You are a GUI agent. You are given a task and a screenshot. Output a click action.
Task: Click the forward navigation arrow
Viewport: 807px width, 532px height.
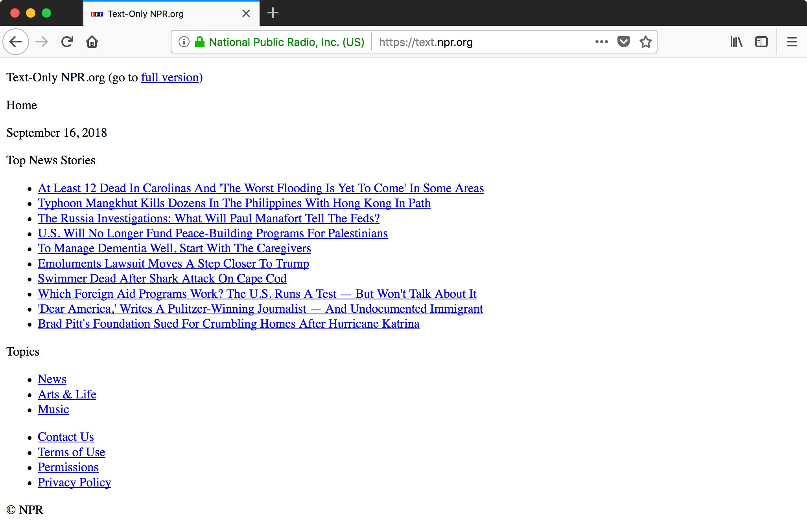41,42
